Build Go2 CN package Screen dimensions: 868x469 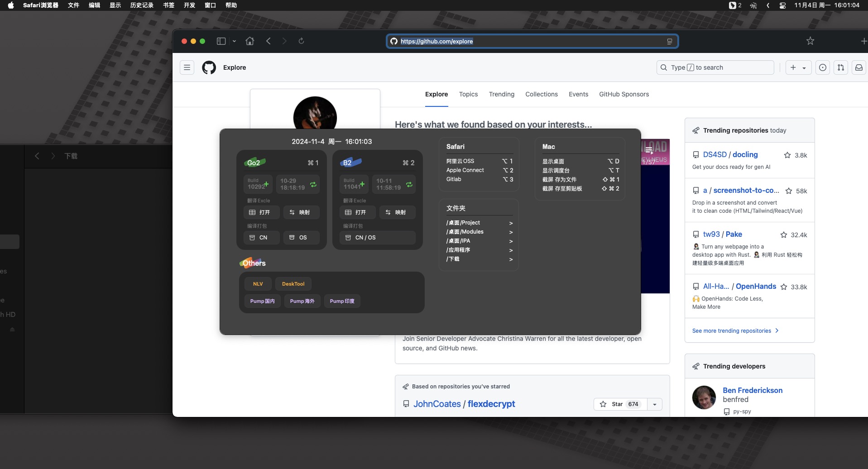click(x=261, y=238)
